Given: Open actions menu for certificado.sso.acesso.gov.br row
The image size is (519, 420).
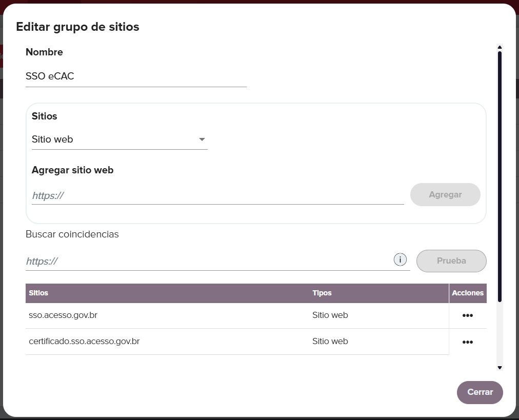Looking at the screenshot, I should tap(467, 342).
